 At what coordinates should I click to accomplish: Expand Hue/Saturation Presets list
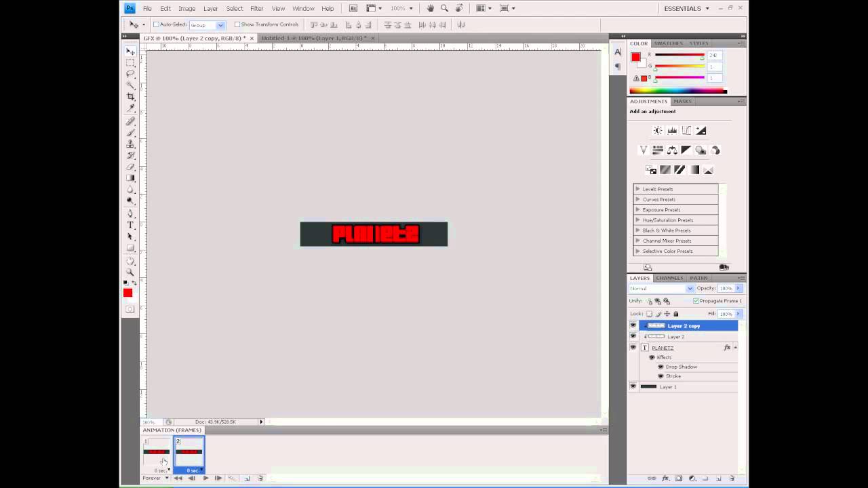637,220
